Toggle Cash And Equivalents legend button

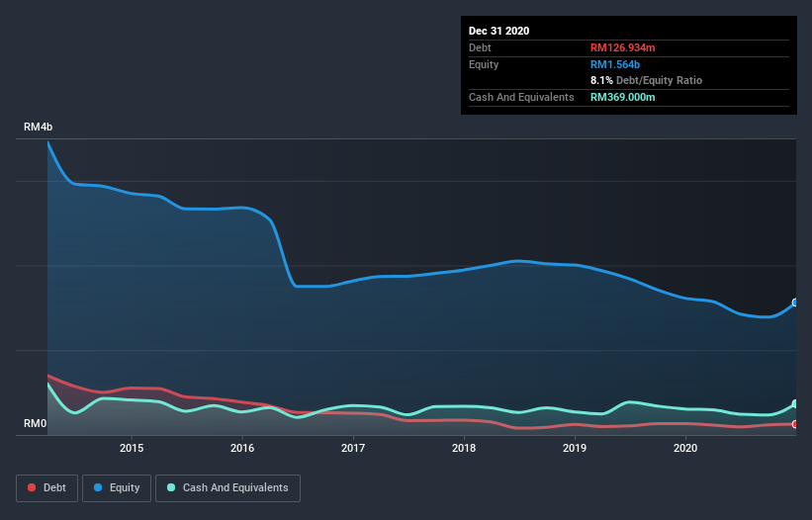click(x=227, y=488)
